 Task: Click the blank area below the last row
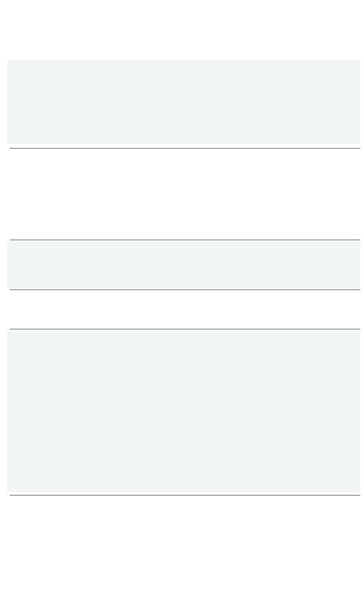coord(182,547)
